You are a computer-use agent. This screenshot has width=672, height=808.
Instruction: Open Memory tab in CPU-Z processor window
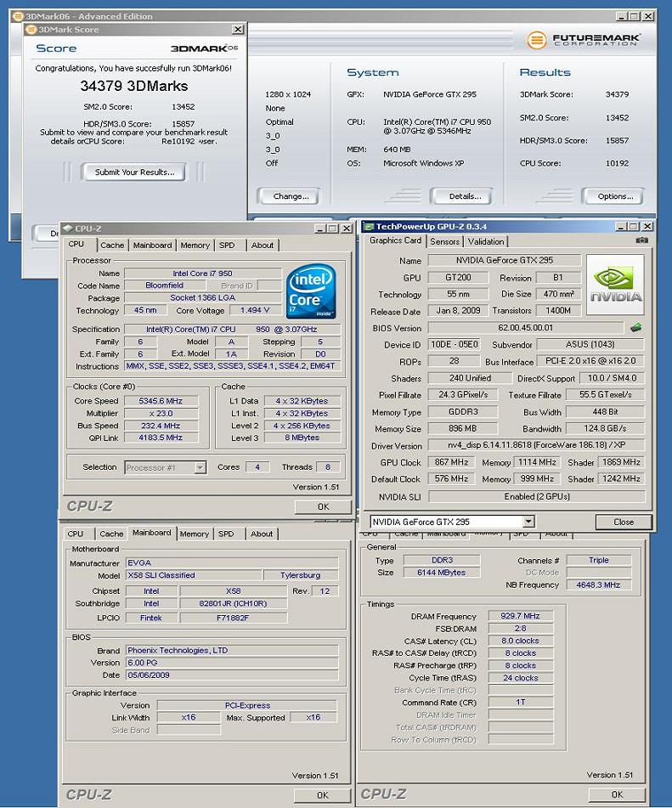point(195,246)
